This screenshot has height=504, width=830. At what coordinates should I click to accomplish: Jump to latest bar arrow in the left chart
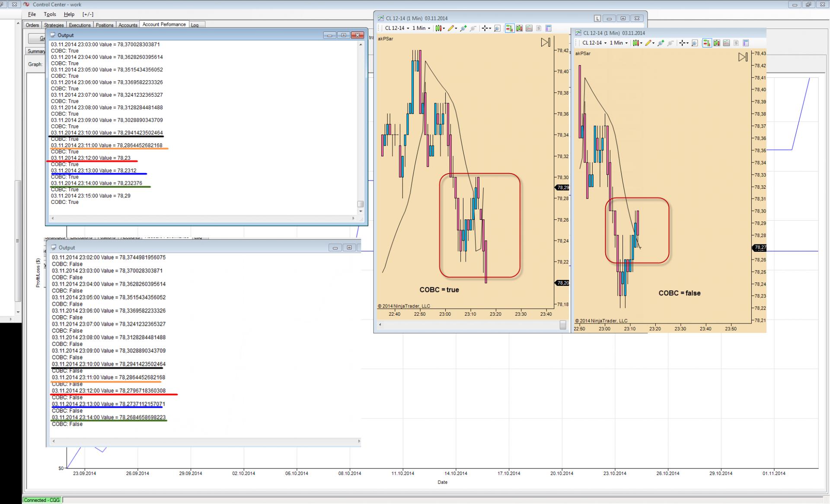545,42
